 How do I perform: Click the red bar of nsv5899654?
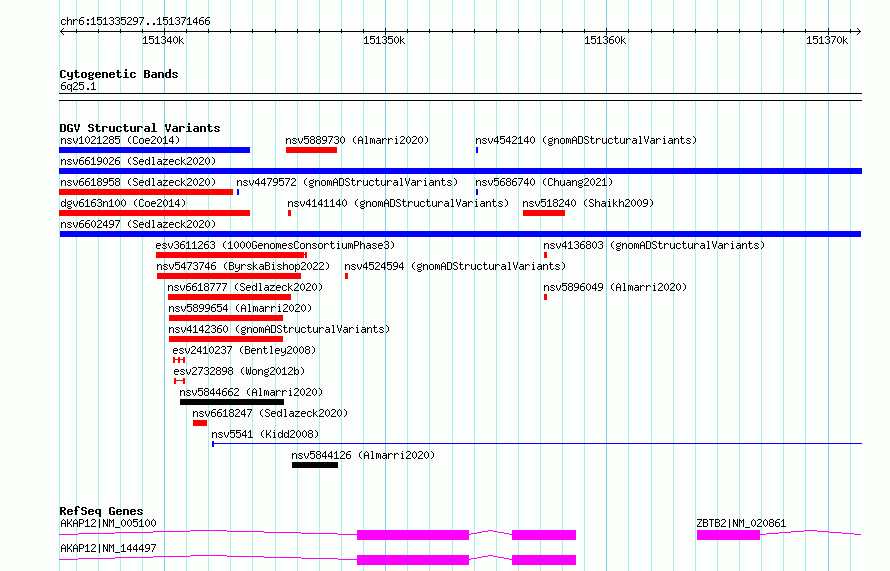[226, 318]
